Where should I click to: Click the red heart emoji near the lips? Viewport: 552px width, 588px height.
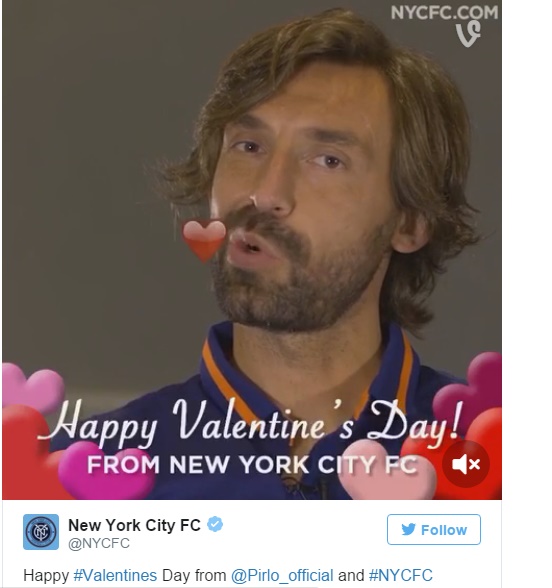204,241
